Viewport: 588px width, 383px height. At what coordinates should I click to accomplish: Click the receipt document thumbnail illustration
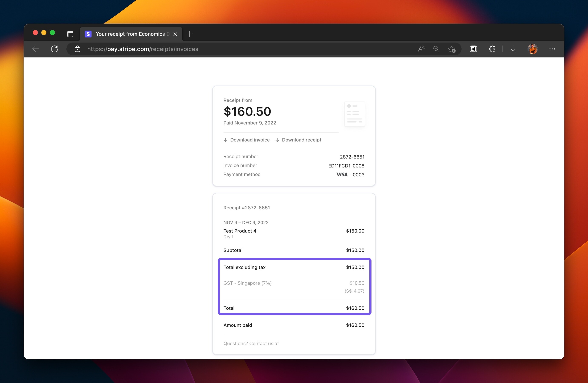(x=354, y=114)
